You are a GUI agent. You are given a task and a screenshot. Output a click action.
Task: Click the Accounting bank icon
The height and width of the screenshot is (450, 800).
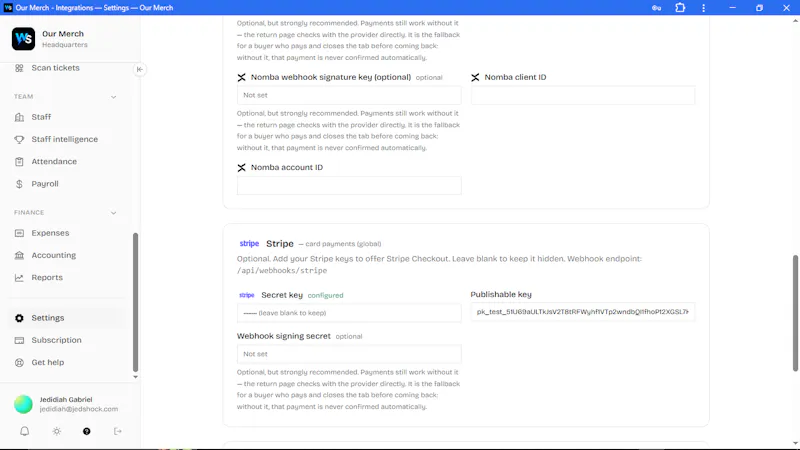click(x=19, y=255)
